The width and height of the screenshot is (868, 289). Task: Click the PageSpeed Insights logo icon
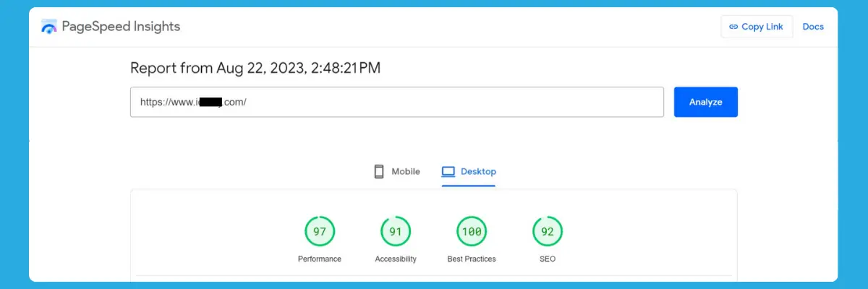(49, 27)
